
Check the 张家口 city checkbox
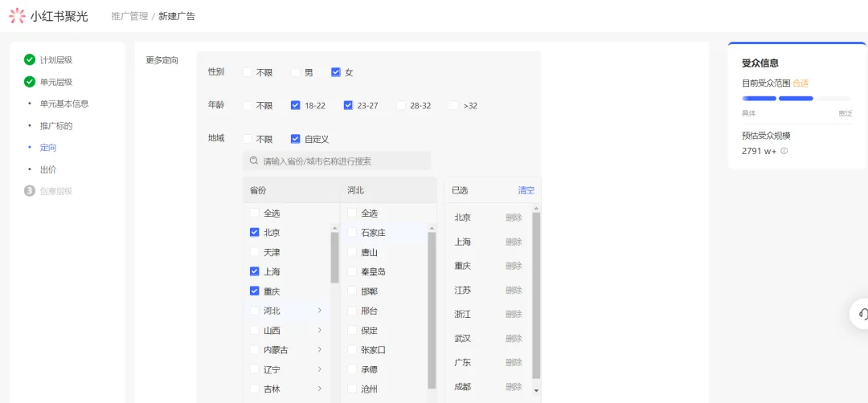[352, 350]
